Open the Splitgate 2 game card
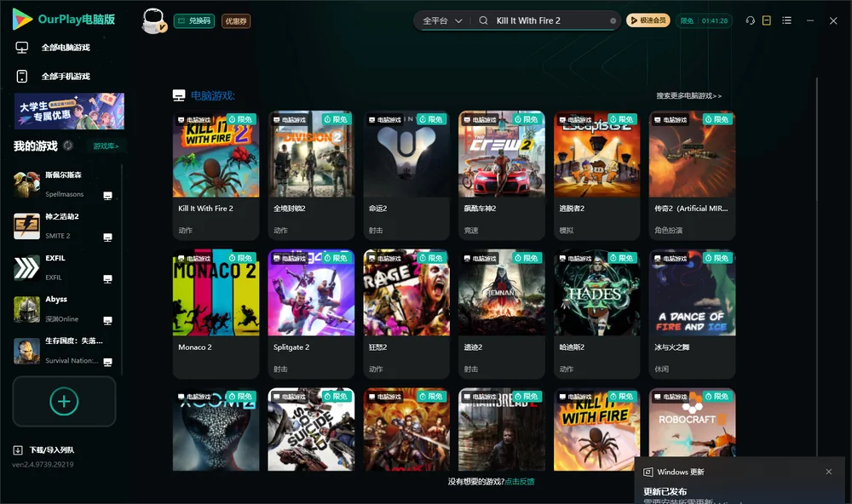Screen dimensions: 852x504 311,314
